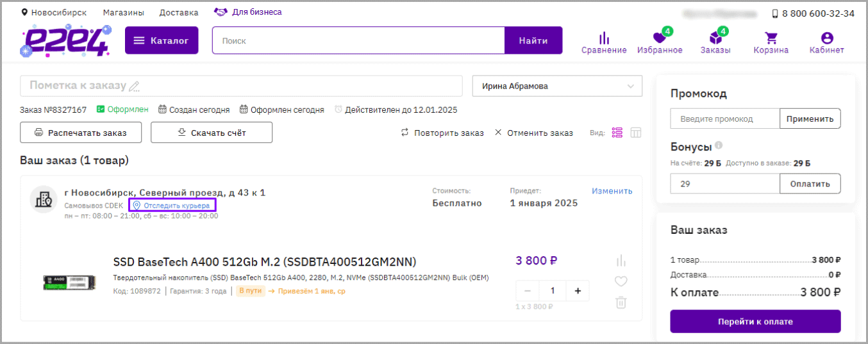Click the bonuses info icon
Viewport: 868px width, 344px height.
(719, 145)
